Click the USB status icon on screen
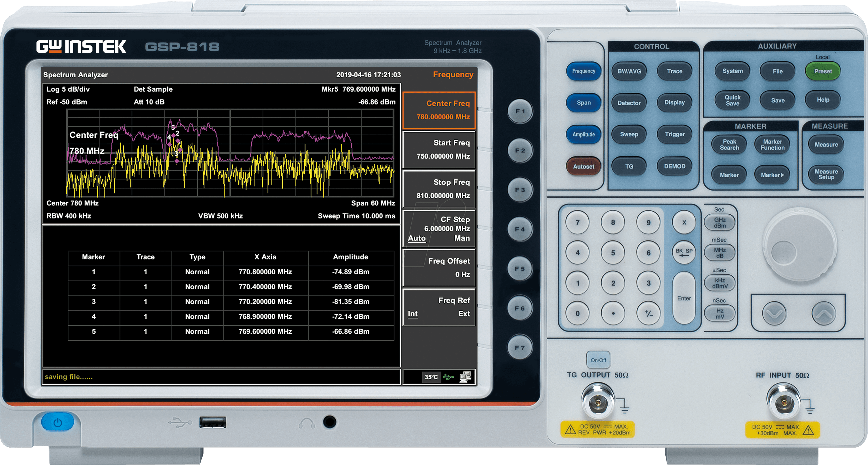The height and width of the screenshot is (465, 868). tap(449, 377)
